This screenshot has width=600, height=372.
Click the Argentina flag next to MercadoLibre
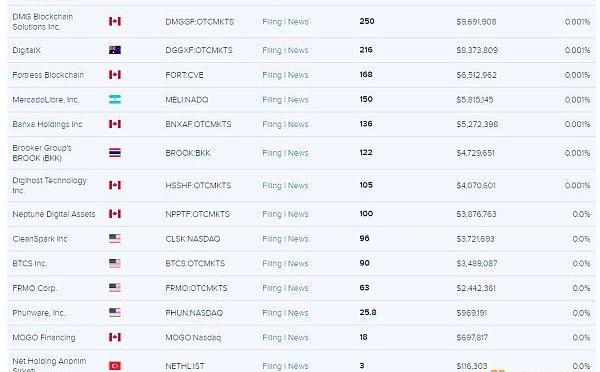[115, 100]
